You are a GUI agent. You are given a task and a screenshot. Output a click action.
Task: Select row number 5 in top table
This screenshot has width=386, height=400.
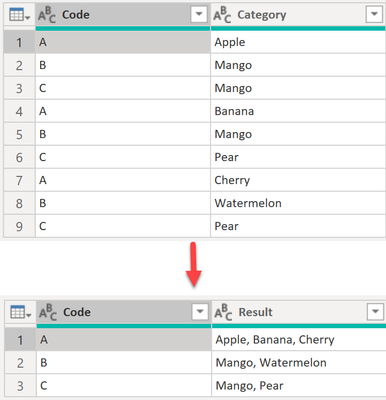click(x=19, y=134)
